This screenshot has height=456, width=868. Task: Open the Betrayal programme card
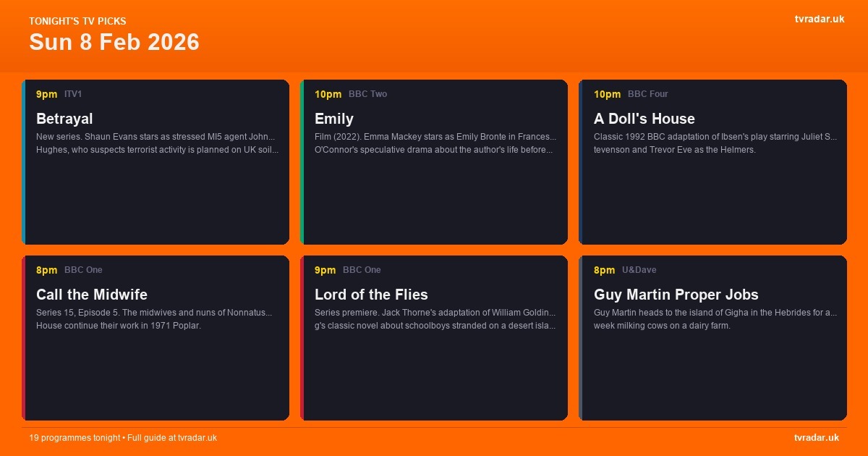click(156, 162)
